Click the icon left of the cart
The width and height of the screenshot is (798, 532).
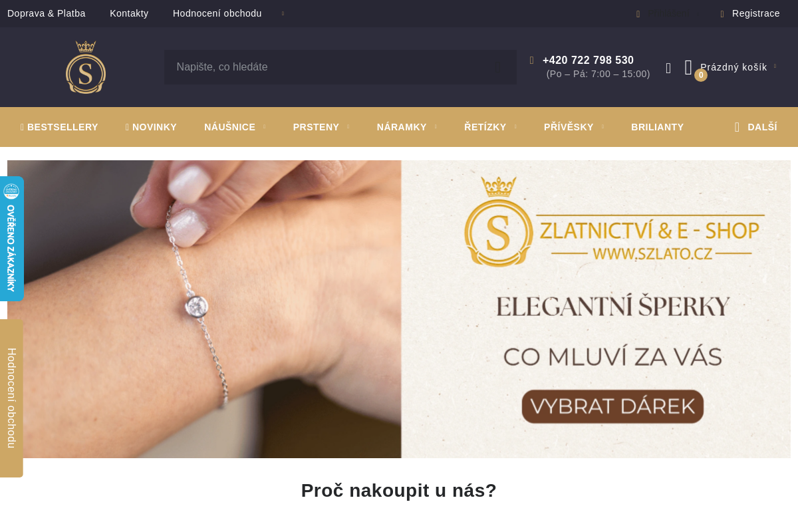pos(668,68)
